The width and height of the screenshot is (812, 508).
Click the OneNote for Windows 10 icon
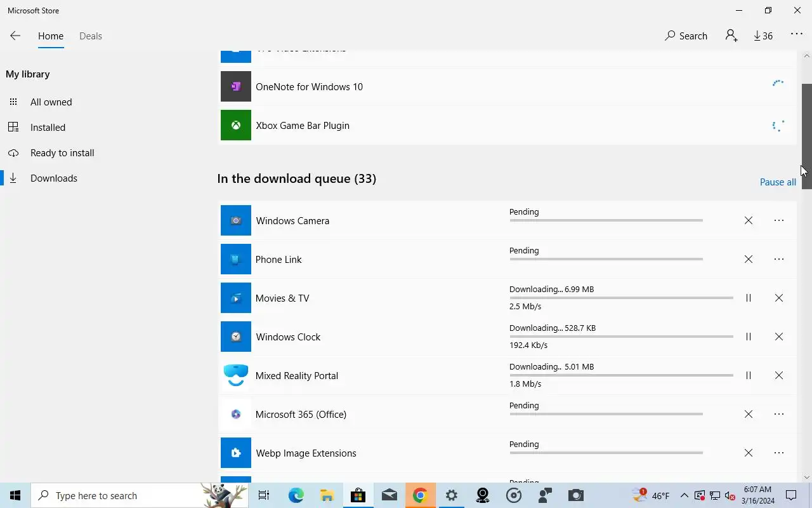click(236, 86)
